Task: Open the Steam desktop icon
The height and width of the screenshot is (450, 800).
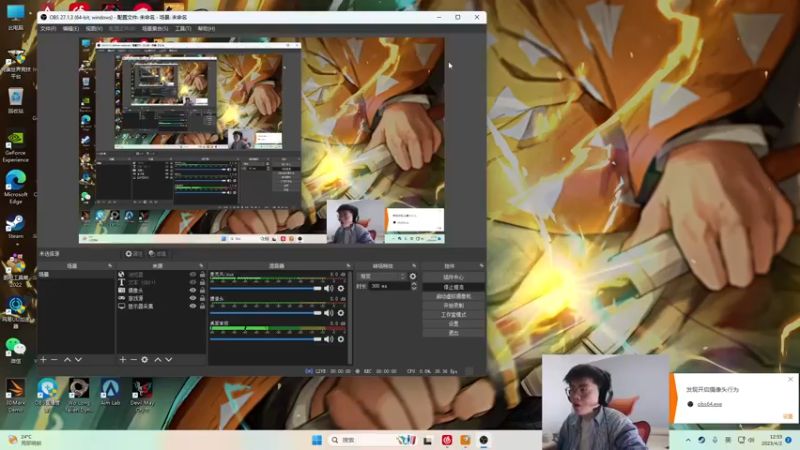Action: [x=15, y=226]
